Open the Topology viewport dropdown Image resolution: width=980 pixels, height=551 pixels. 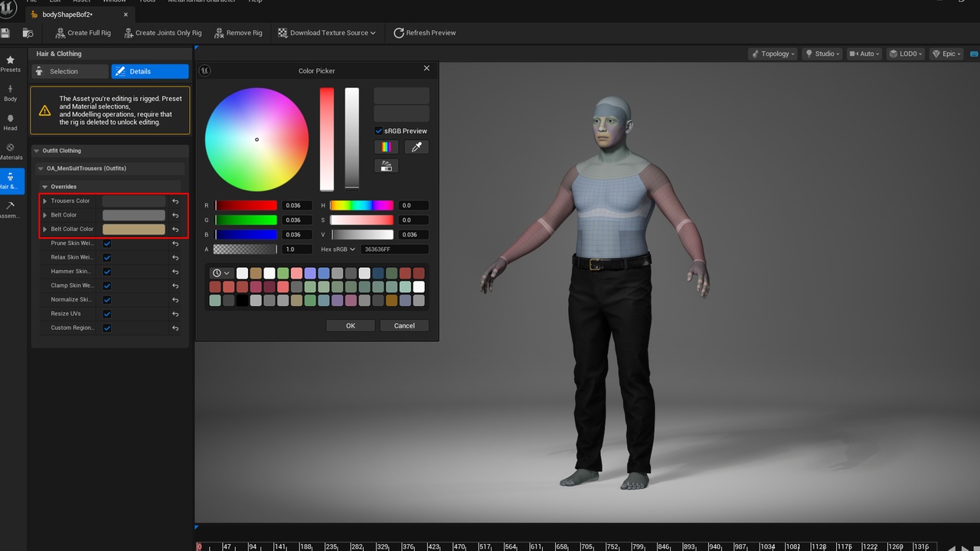[773, 54]
